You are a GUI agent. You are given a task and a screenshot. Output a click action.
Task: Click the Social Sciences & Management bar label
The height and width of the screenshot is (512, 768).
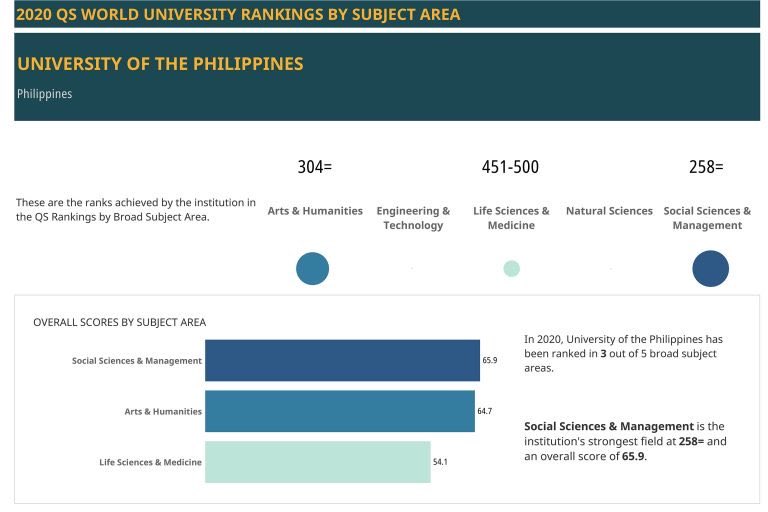click(137, 361)
